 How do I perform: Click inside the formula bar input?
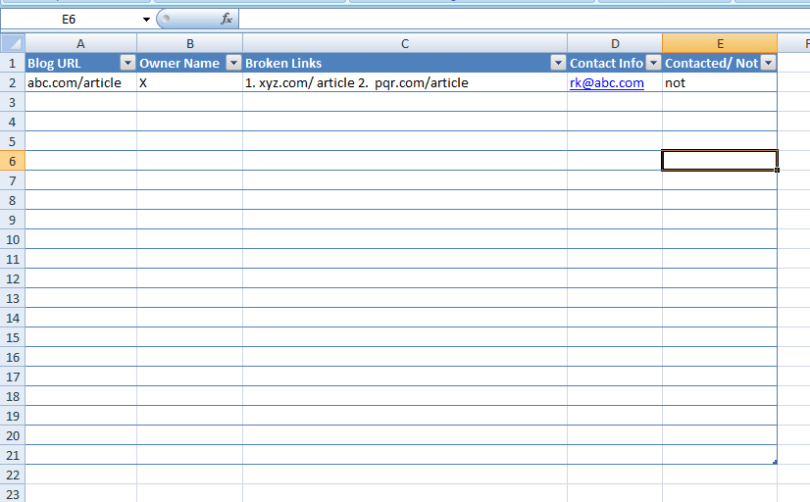tap(524, 19)
